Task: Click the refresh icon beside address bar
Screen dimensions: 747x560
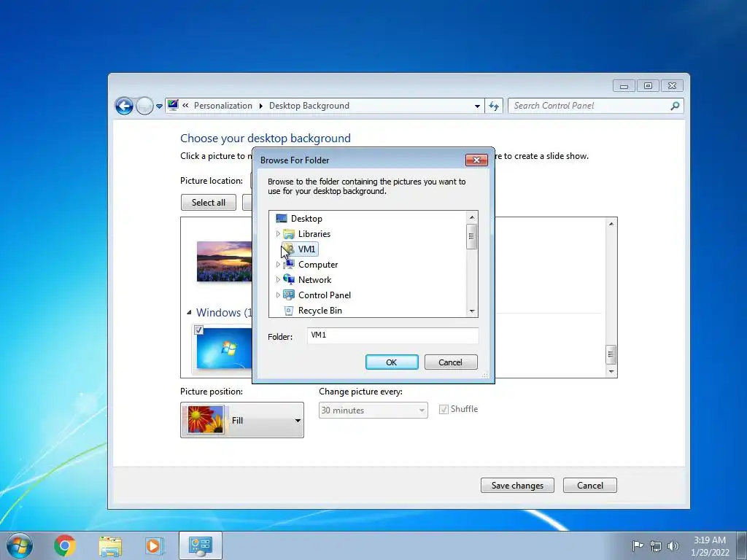Action: [494, 106]
